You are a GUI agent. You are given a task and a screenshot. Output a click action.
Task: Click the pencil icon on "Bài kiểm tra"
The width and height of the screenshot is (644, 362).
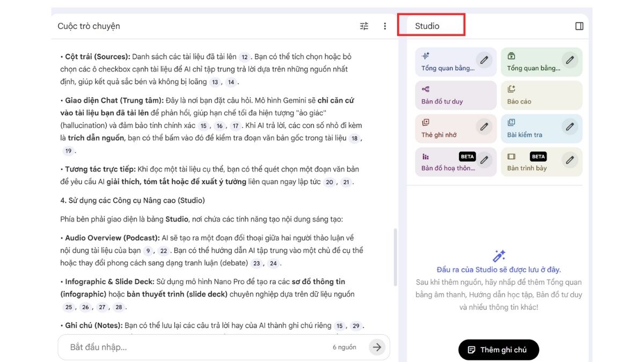click(x=569, y=127)
